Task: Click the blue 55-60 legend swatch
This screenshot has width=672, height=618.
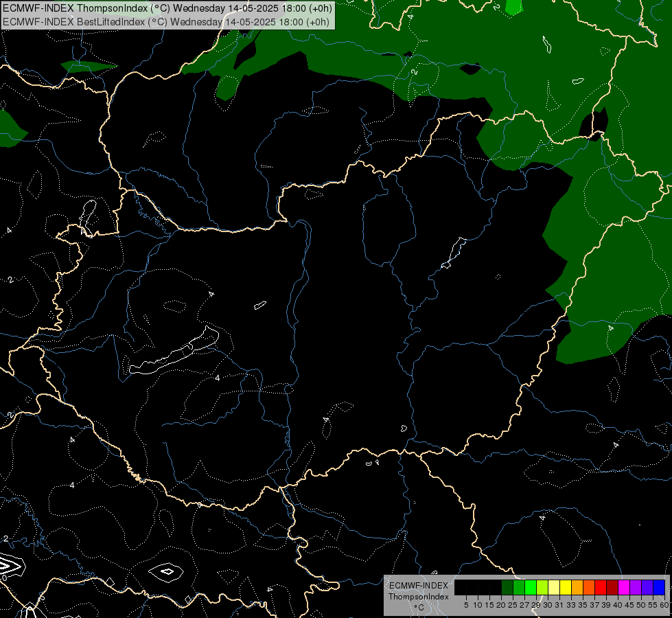Action: (x=659, y=587)
